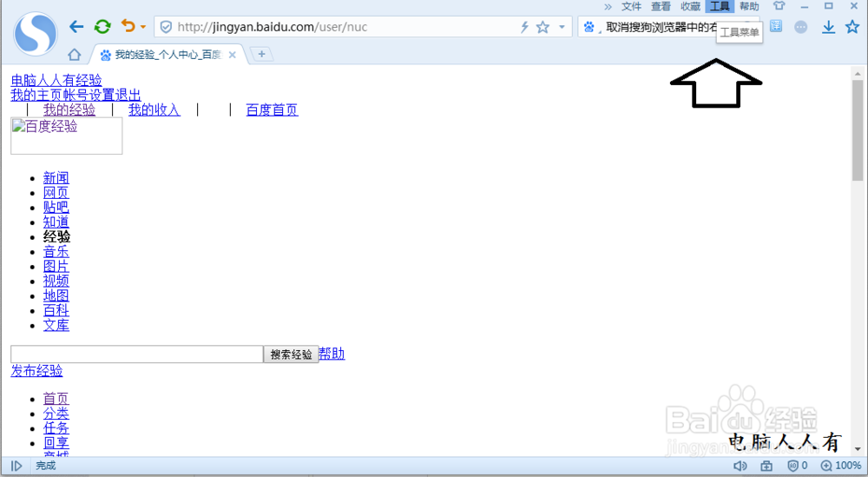Toggle the sidebar icon in status bar

[x=16, y=466]
